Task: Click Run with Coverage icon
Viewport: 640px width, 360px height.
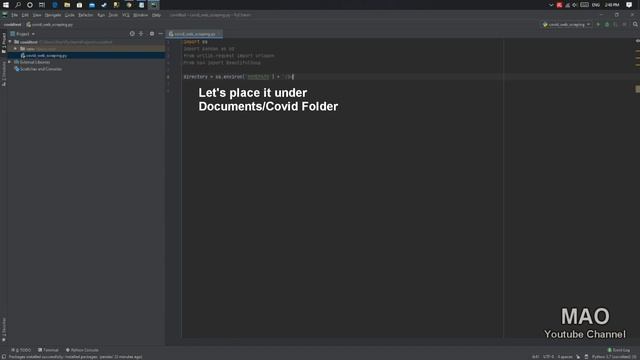Action: 616,24
